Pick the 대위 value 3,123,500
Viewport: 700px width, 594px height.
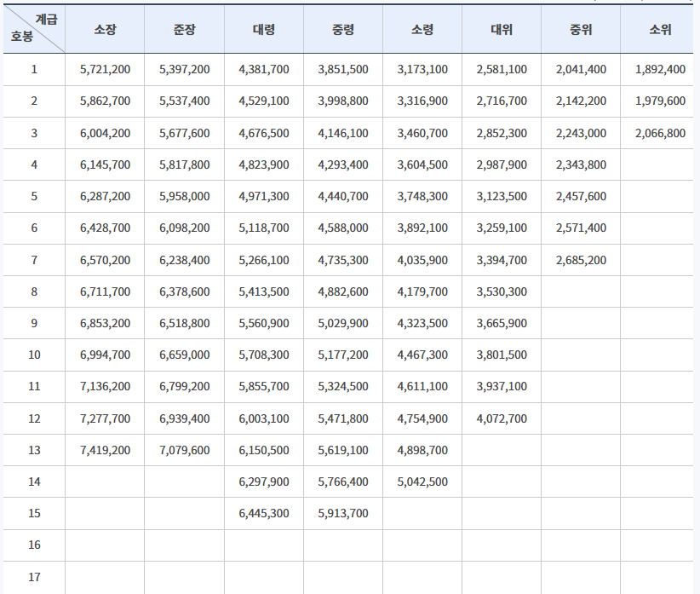tap(502, 197)
